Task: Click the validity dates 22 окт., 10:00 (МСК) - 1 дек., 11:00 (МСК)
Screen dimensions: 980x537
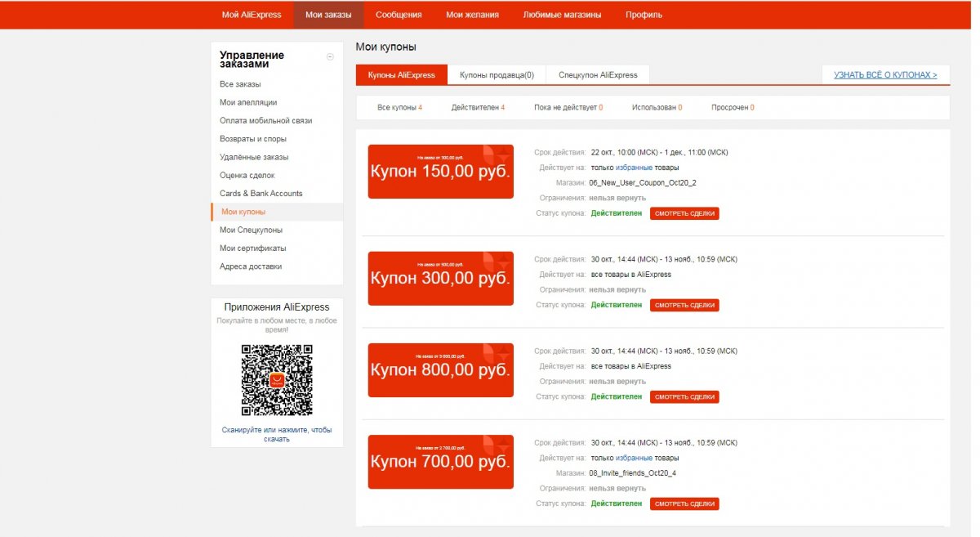Action: [659, 152]
